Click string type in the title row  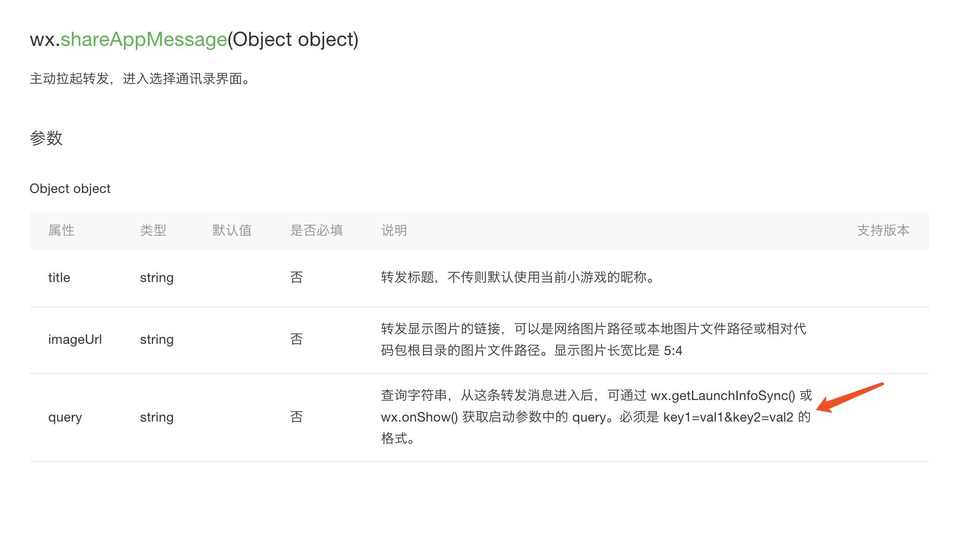(x=156, y=278)
